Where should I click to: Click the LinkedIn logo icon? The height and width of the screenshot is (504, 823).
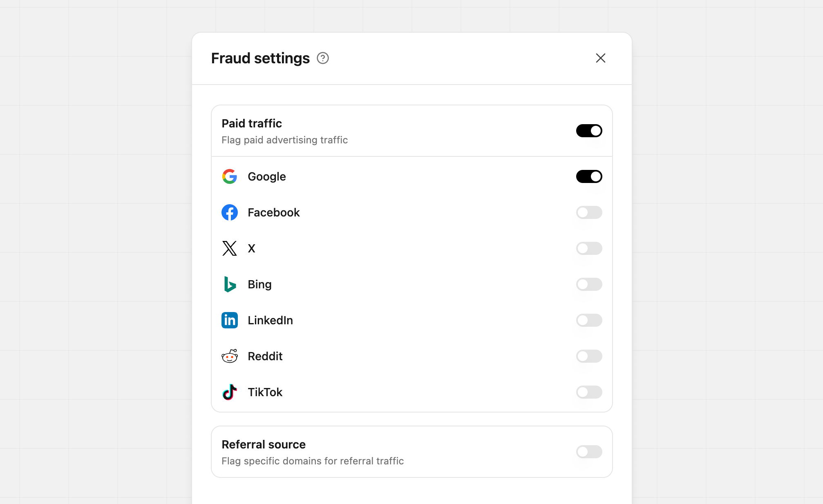click(230, 320)
